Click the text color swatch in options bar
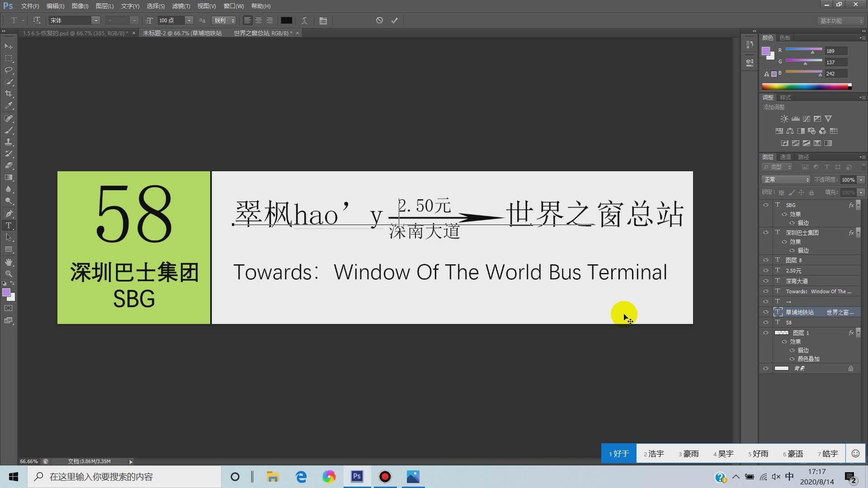The width and height of the screenshot is (868, 488). pos(287,20)
